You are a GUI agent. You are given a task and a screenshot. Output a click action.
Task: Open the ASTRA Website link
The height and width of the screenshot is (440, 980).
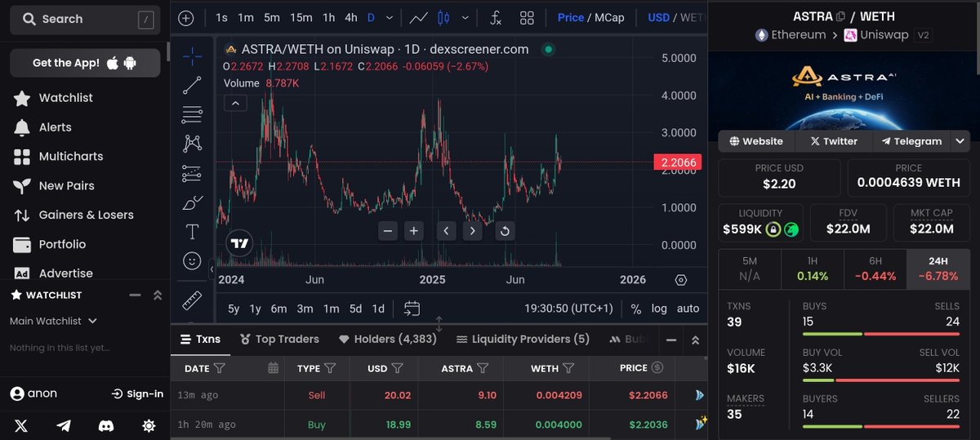click(756, 140)
